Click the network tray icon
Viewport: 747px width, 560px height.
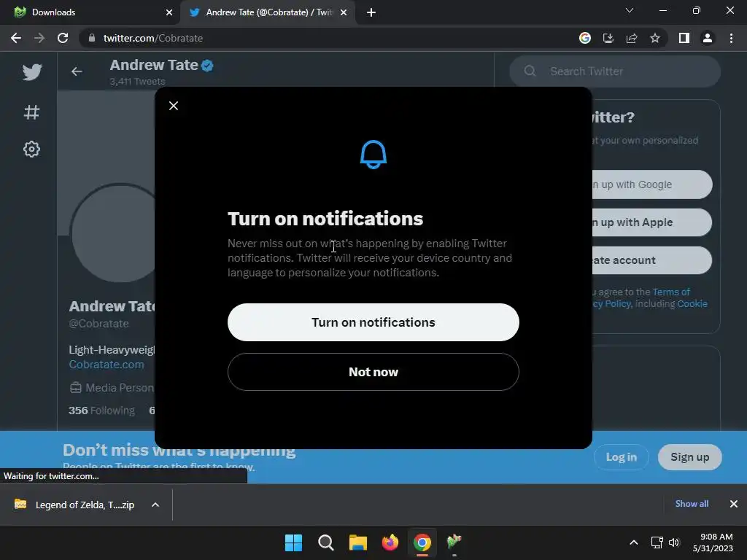coord(657,542)
